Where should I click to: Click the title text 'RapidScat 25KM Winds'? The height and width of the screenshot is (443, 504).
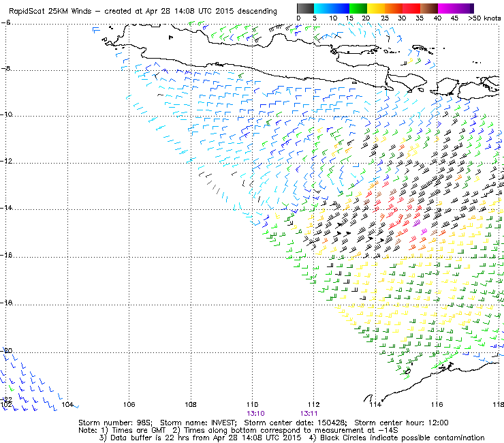[50, 12]
